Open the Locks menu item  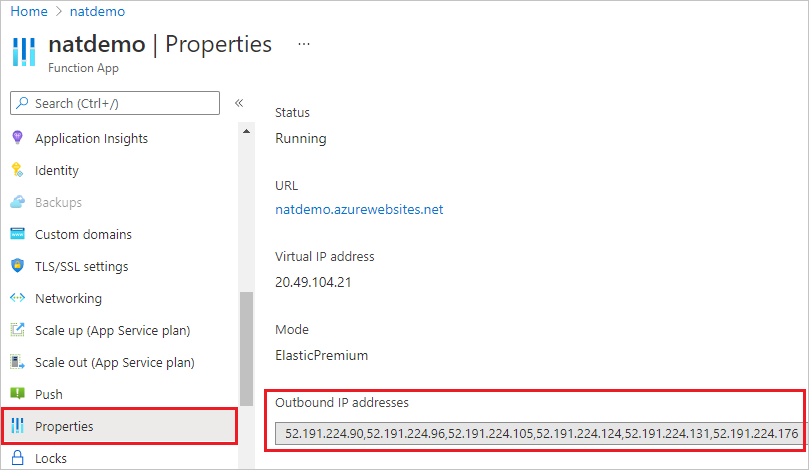[51, 458]
